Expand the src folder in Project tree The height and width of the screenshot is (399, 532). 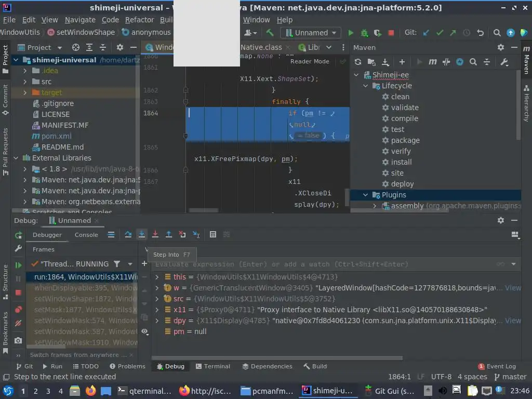point(25,82)
